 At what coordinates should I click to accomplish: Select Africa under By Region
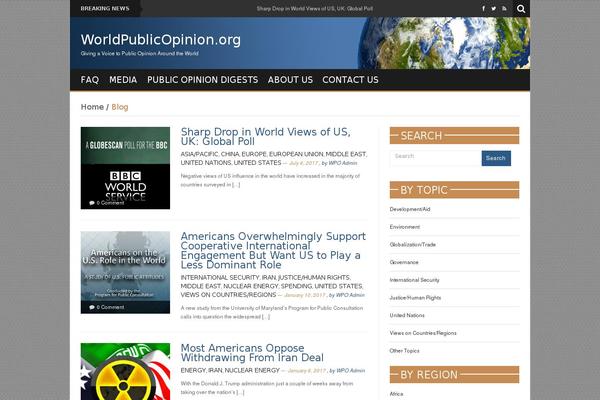396,394
